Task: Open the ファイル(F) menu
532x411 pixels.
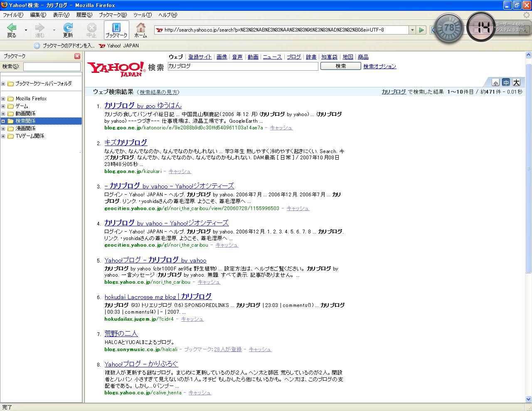Action: click(13, 15)
